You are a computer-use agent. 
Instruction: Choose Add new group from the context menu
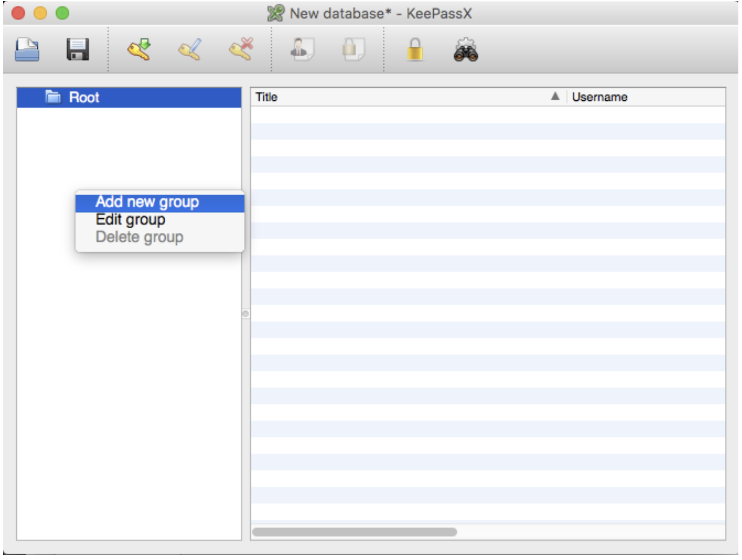coord(147,202)
